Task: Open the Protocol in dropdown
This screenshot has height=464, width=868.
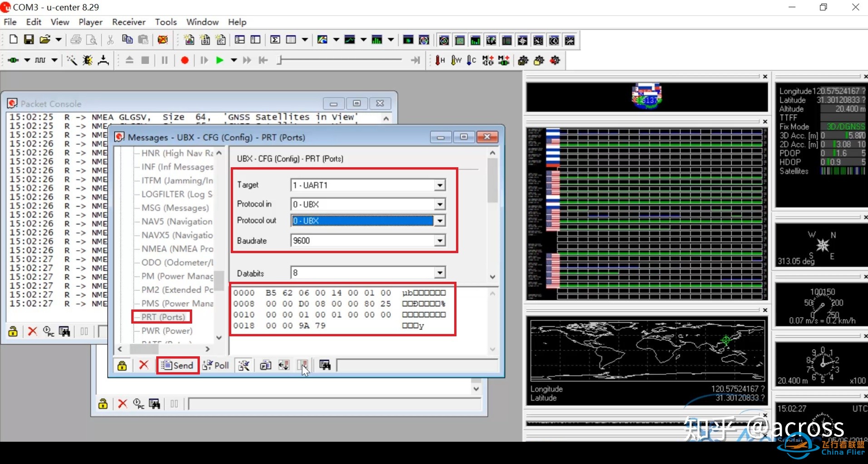Action: click(439, 205)
